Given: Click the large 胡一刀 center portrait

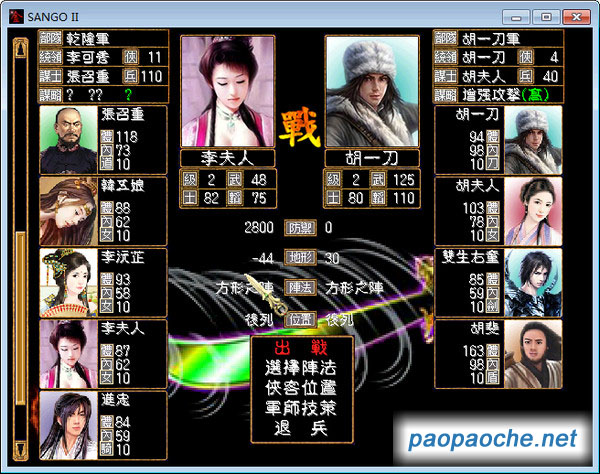Looking at the screenshot, I should tap(372, 91).
